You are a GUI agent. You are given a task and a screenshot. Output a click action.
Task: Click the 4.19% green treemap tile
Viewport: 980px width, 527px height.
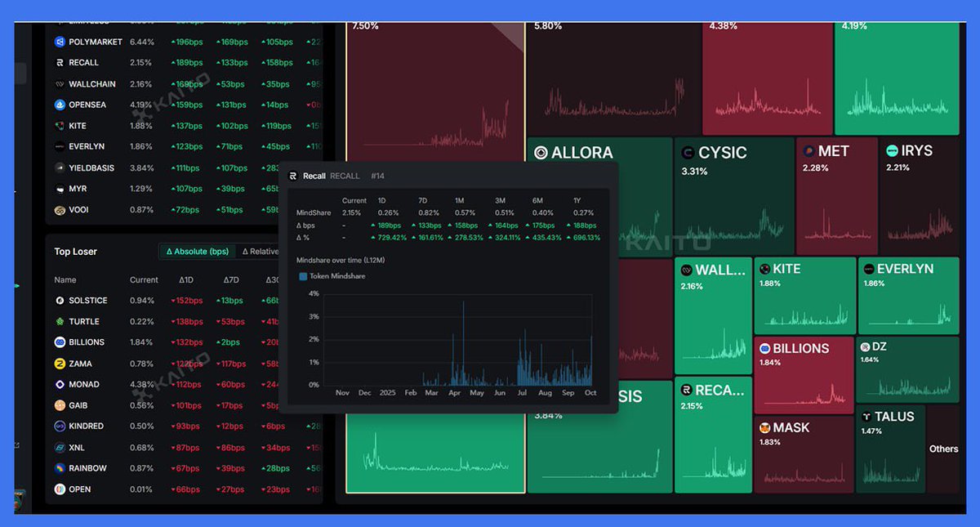897,78
